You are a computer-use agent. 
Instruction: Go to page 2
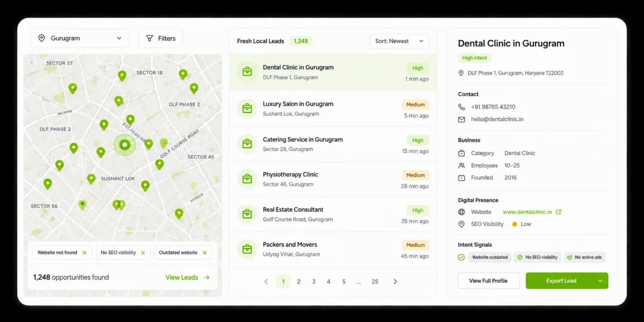click(x=299, y=282)
